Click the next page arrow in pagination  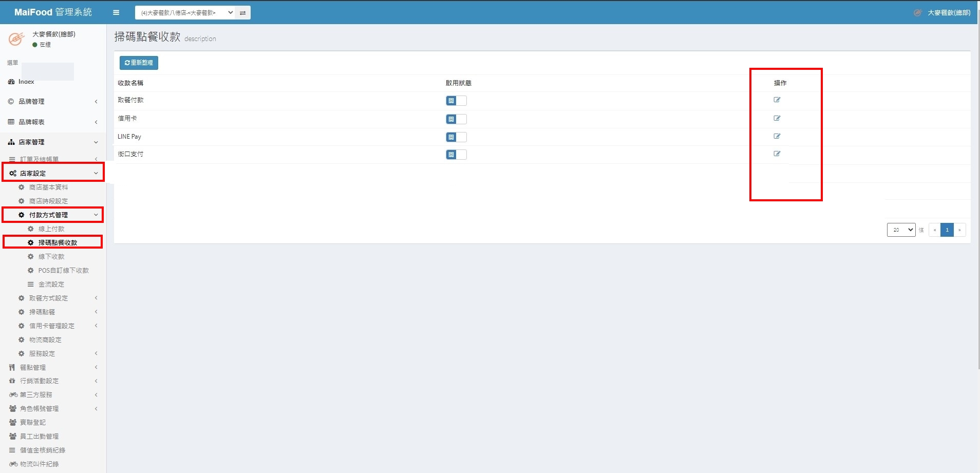[959, 230]
